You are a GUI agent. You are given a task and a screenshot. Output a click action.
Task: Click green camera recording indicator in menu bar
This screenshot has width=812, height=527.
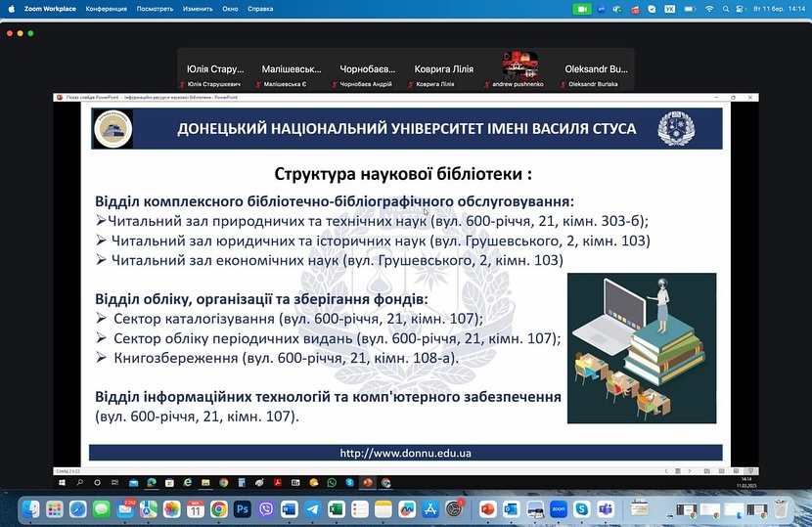tap(581, 9)
